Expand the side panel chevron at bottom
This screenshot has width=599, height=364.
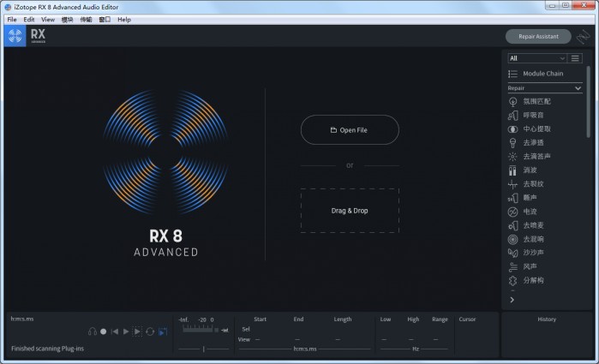click(x=512, y=301)
